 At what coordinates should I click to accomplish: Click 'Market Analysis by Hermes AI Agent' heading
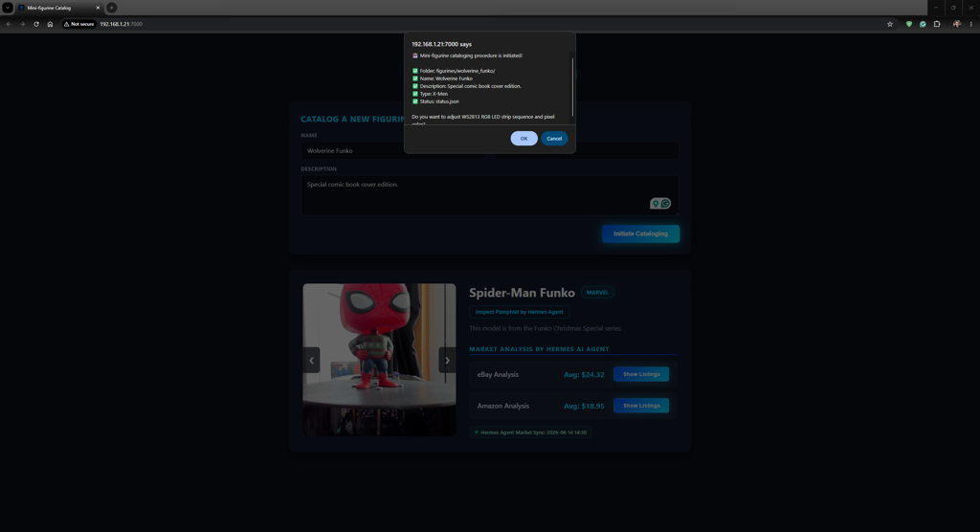(539, 349)
